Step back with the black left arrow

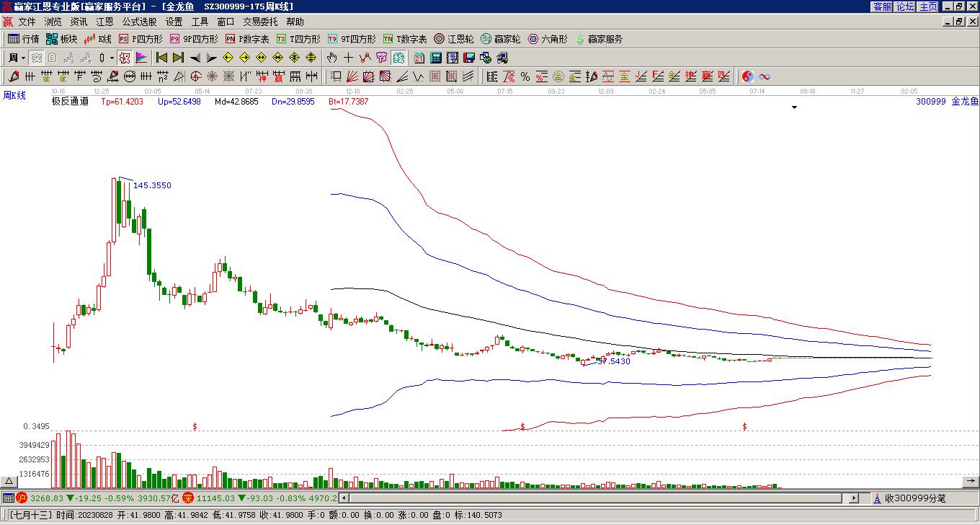195,58
